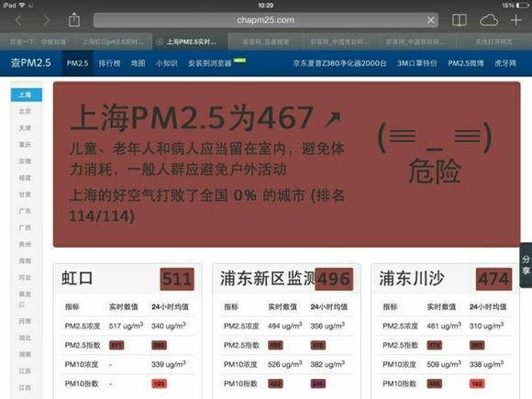Select the PM2.5 navigation item
Image resolution: width=532 pixels, height=399 pixels.
coord(77,63)
